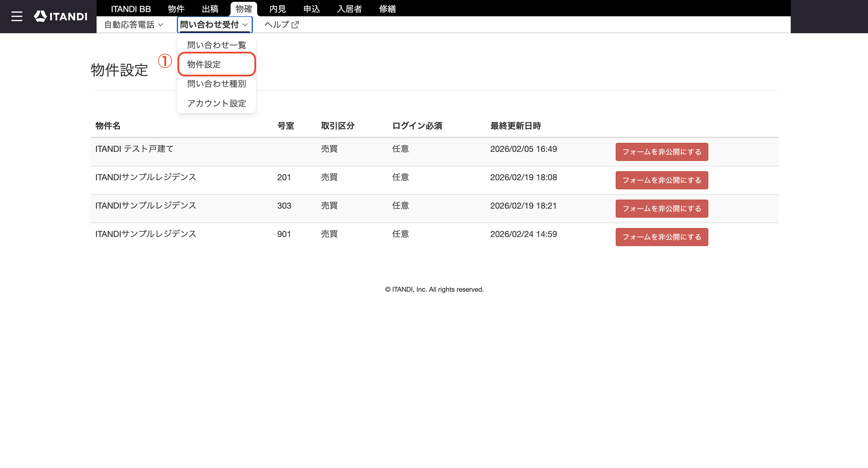Image resolution: width=868 pixels, height=468 pixels.
Task: Switch to the 物件 tab
Action: pyautogui.click(x=176, y=9)
